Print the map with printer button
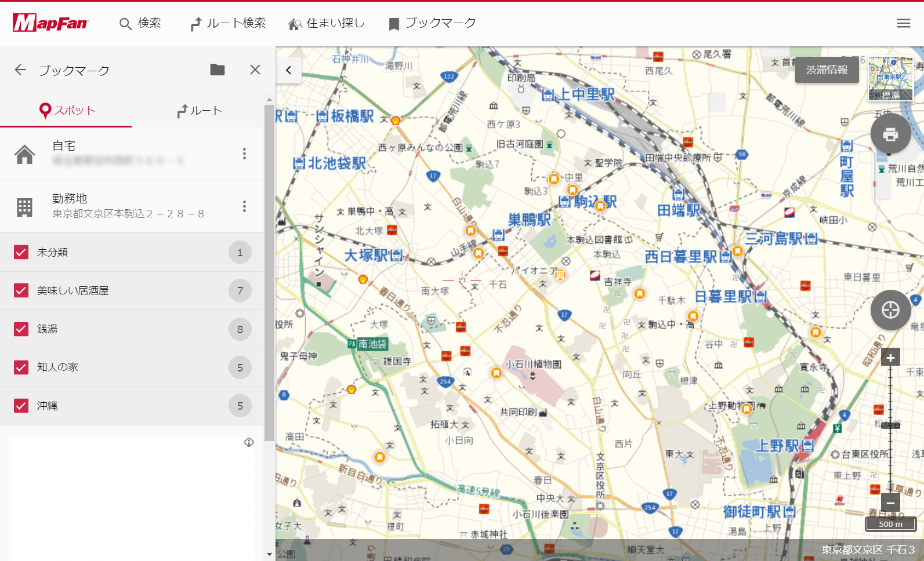This screenshot has height=561, width=924. click(890, 134)
